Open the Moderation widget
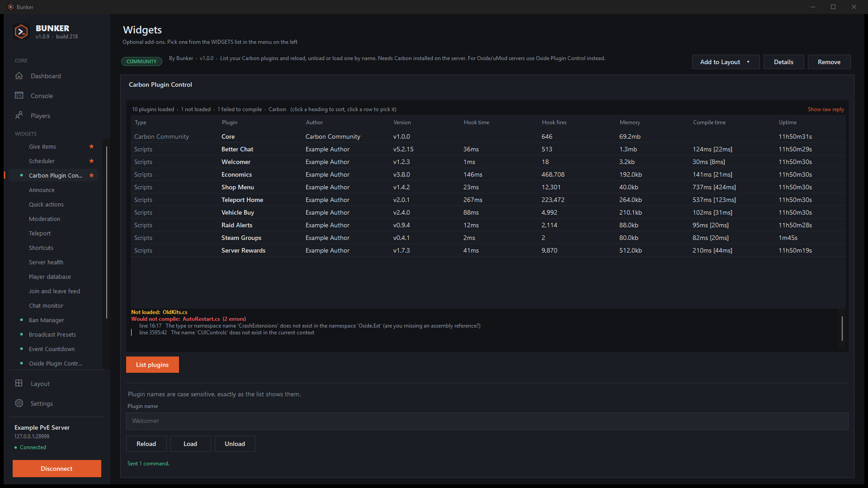The image size is (868, 488). [44, 219]
